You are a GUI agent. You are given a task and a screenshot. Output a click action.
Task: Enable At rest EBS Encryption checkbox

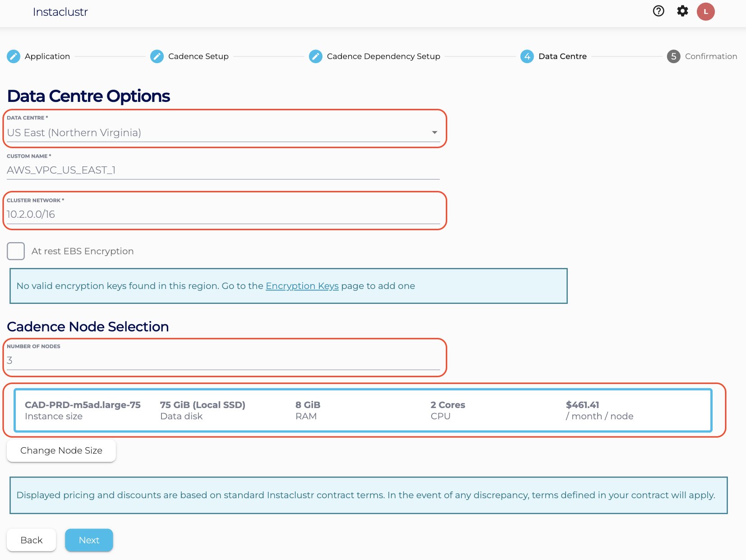[x=16, y=251]
